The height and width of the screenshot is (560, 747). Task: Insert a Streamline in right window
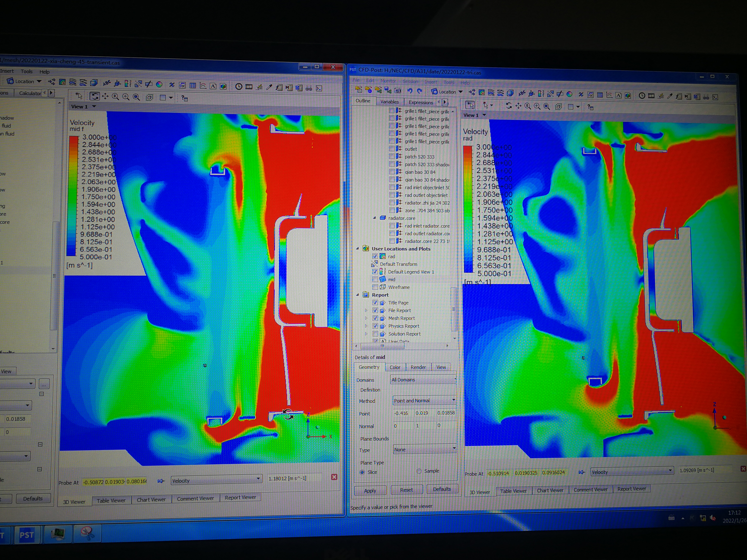point(491,93)
